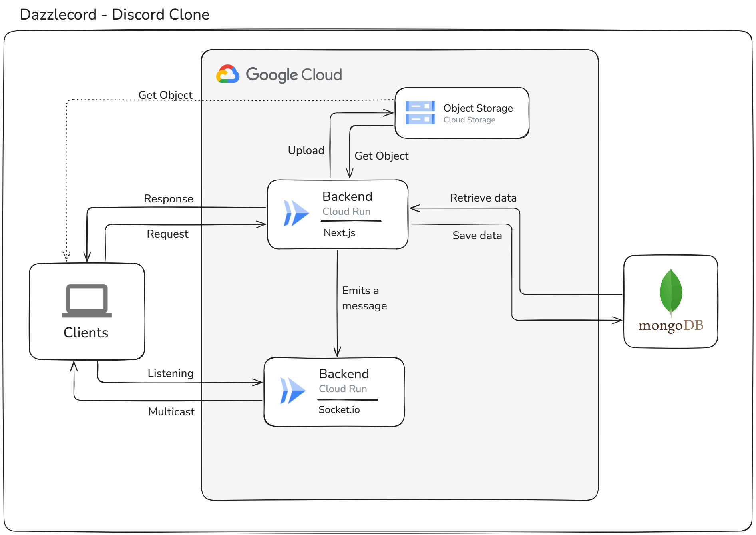The image size is (756, 535).
Task: Click 'Cloud Run' subtitle in Next.js backend
Action: click(x=346, y=212)
